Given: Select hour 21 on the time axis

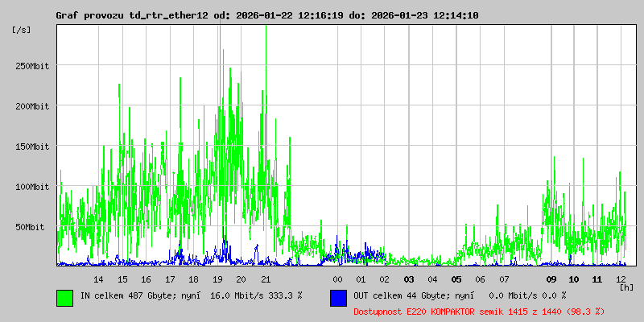Looking at the screenshot, I should pyautogui.click(x=266, y=279).
